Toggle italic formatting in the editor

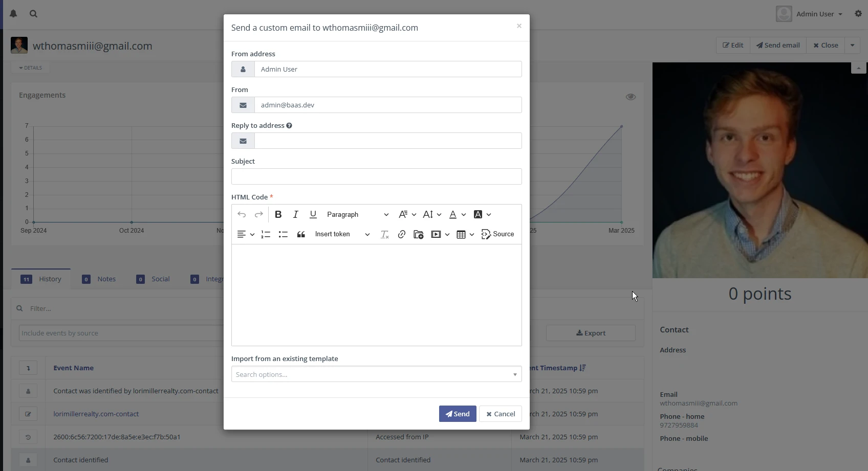pyautogui.click(x=295, y=215)
